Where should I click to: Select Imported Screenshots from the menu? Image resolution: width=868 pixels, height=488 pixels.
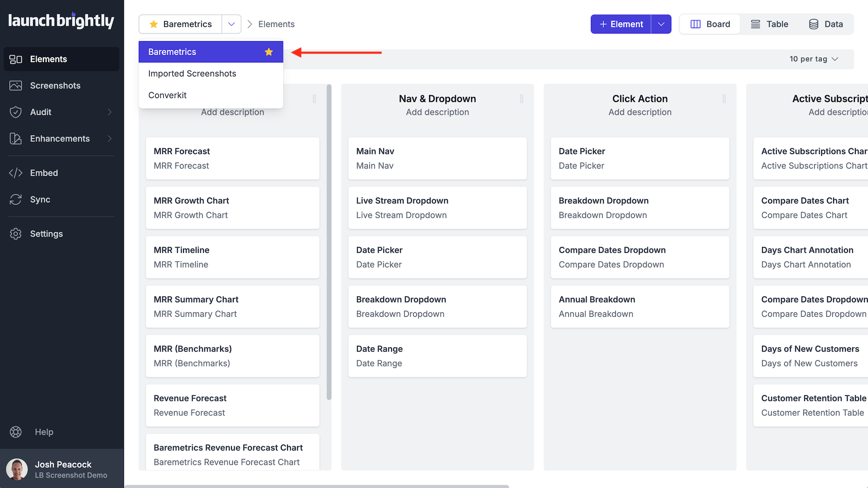tap(192, 73)
